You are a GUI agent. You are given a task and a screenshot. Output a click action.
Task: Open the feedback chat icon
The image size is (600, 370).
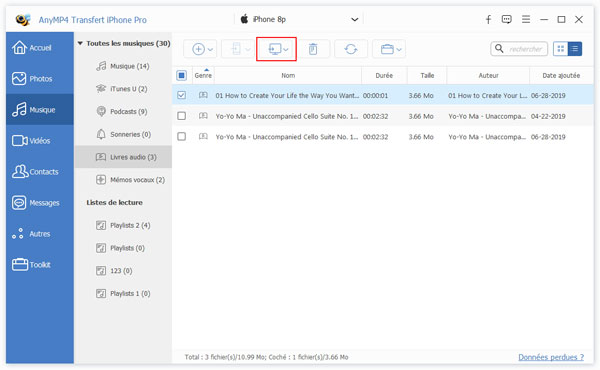(x=507, y=20)
